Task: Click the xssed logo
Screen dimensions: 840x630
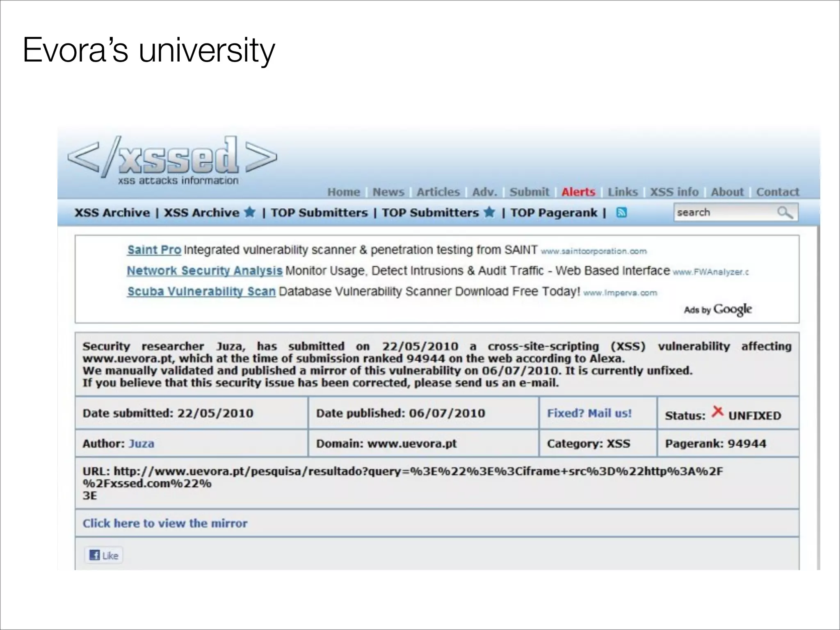Action: point(172,161)
